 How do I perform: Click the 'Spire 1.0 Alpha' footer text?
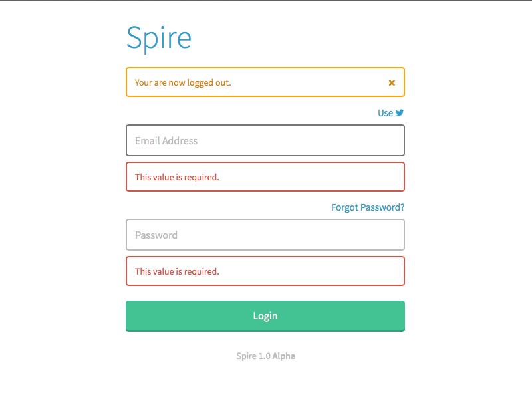coord(265,356)
